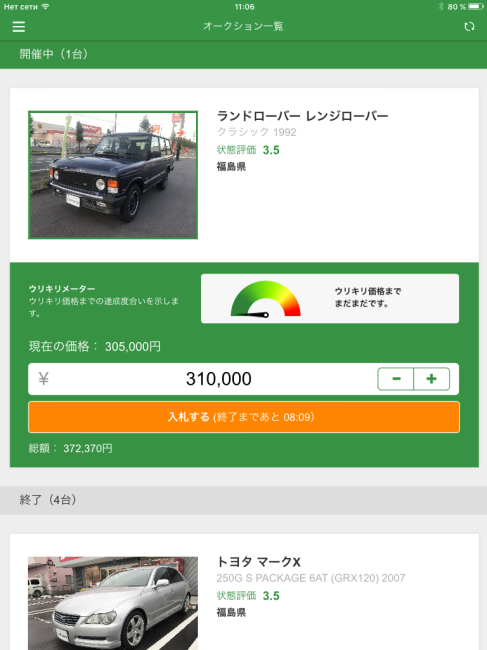Open the Toyota Mark X photo thumbnail
The width and height of the screenshot is (487, 650).
(113, 603)
